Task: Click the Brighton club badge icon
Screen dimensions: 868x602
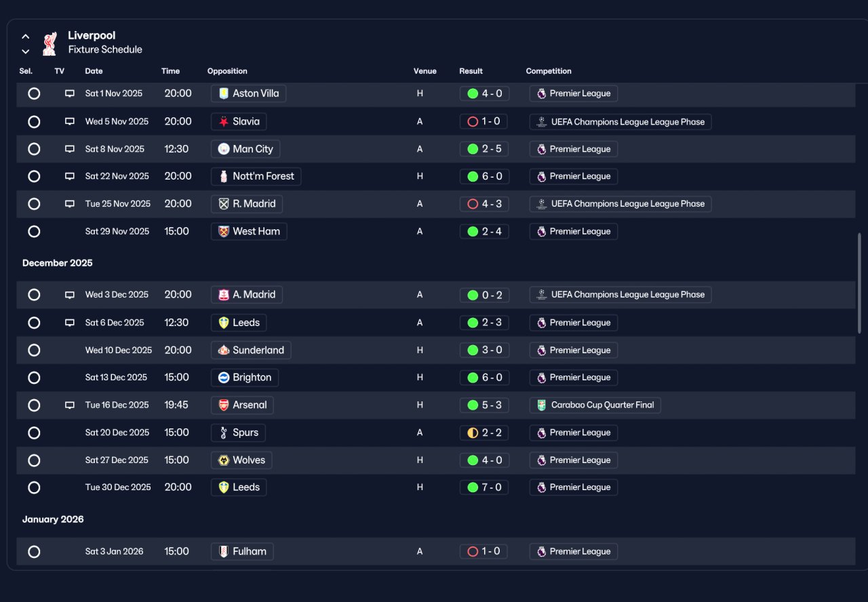Action: click(x=224, y=378)
